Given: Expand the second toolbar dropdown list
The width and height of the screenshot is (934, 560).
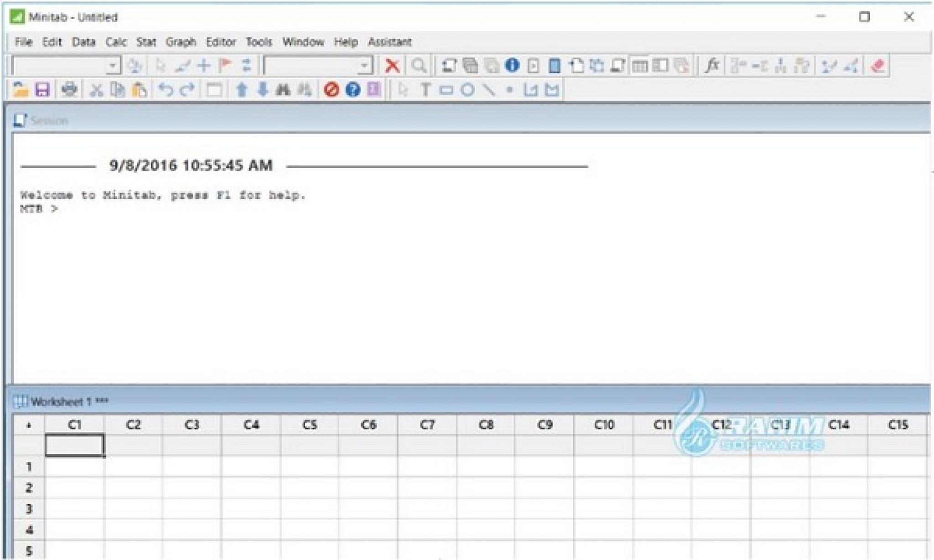Looking at the screenshot, I should tap(363, 65).
